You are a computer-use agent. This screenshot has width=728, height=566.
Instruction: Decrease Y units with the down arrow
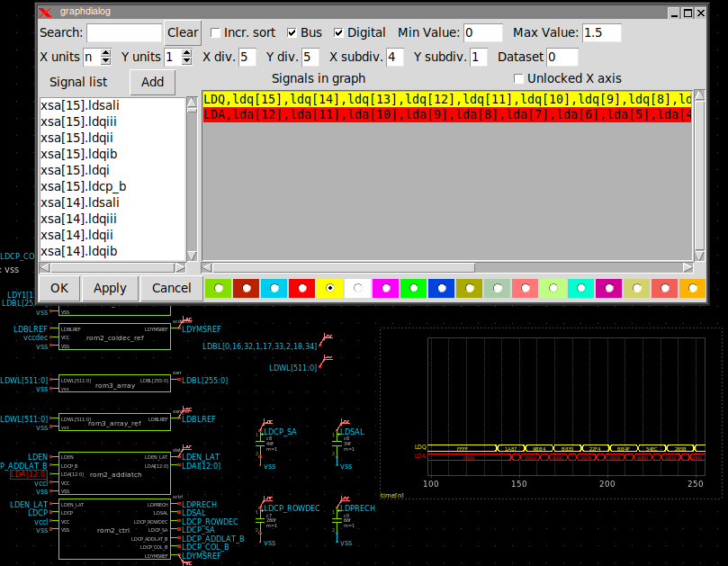coord(187,61)
